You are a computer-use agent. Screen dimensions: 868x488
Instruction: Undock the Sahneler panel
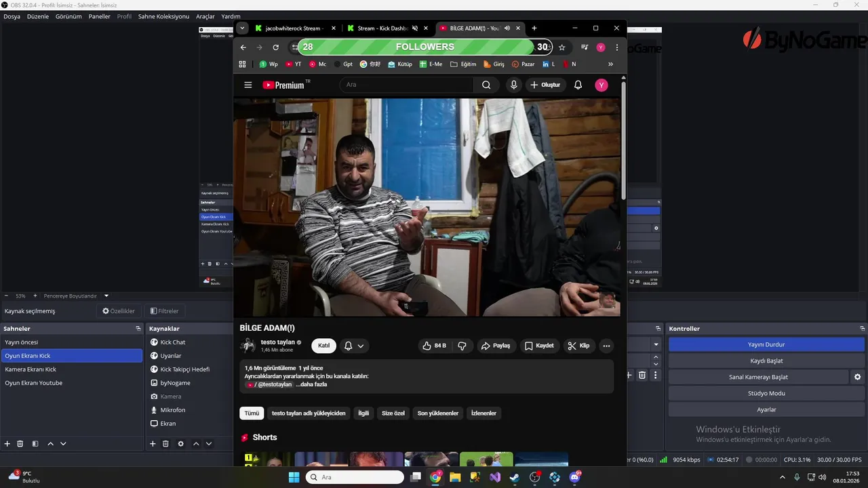(138, 329)
